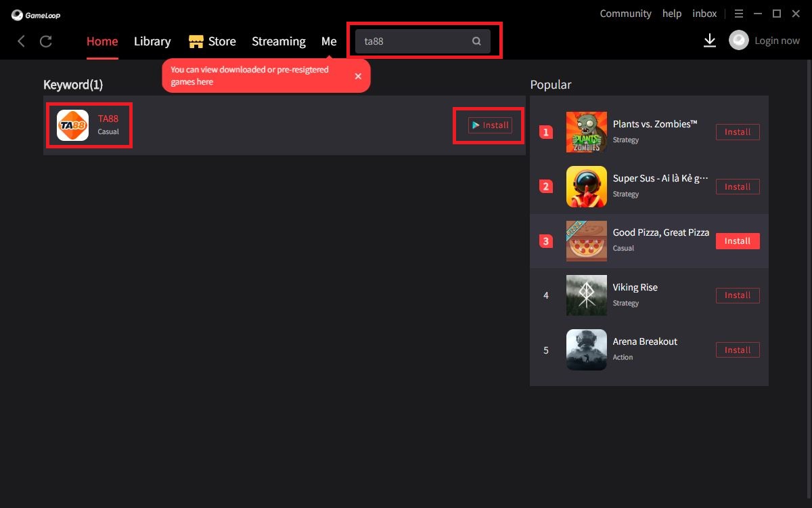Viewport: 812px width, 508px height.
Task: Click the TA88 game icon
Action: (72, 125)
